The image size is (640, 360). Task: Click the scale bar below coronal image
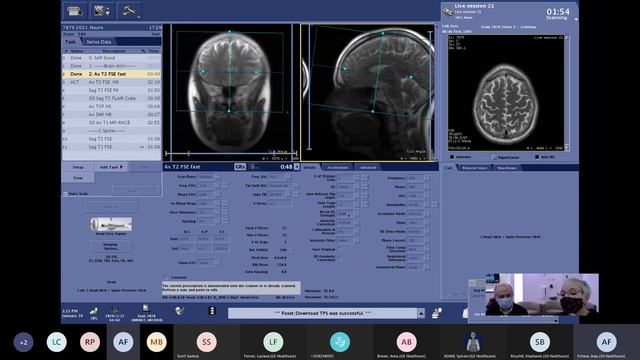pos(231,153)
